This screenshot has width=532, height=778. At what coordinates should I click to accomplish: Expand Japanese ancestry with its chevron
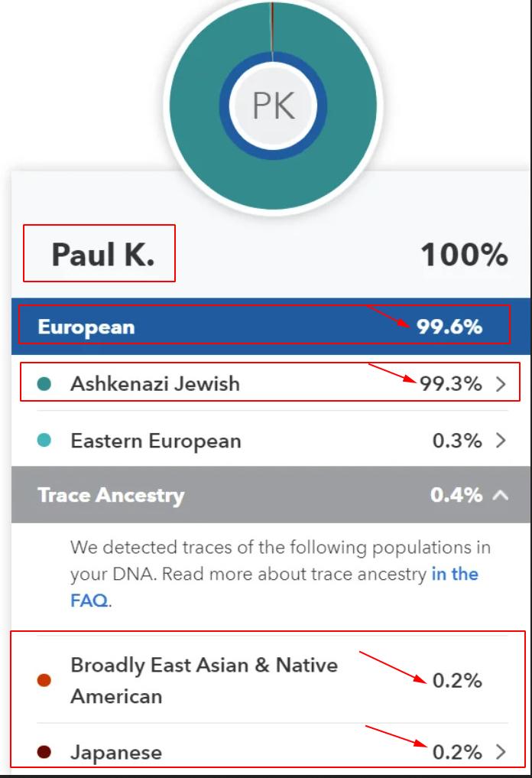(x=501, y=753)
